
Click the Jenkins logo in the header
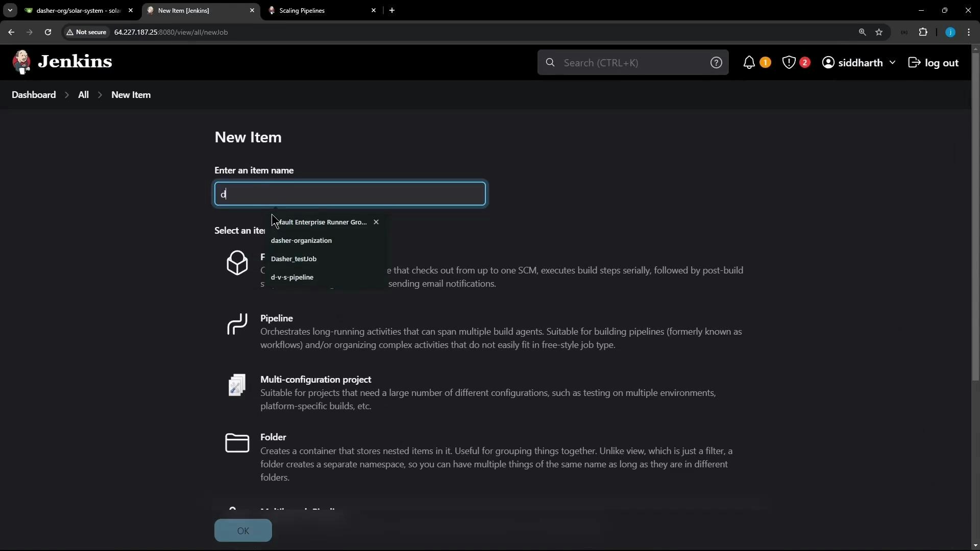click(x=21, y=61)
